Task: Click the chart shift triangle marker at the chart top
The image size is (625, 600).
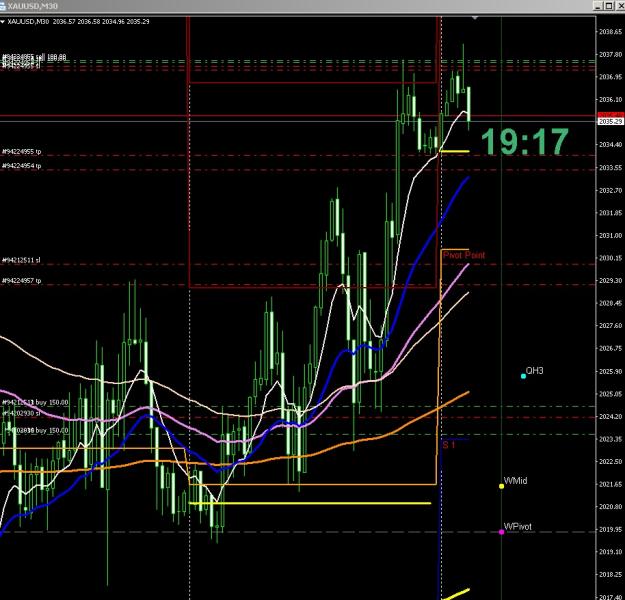Action: tap(474, 18)
